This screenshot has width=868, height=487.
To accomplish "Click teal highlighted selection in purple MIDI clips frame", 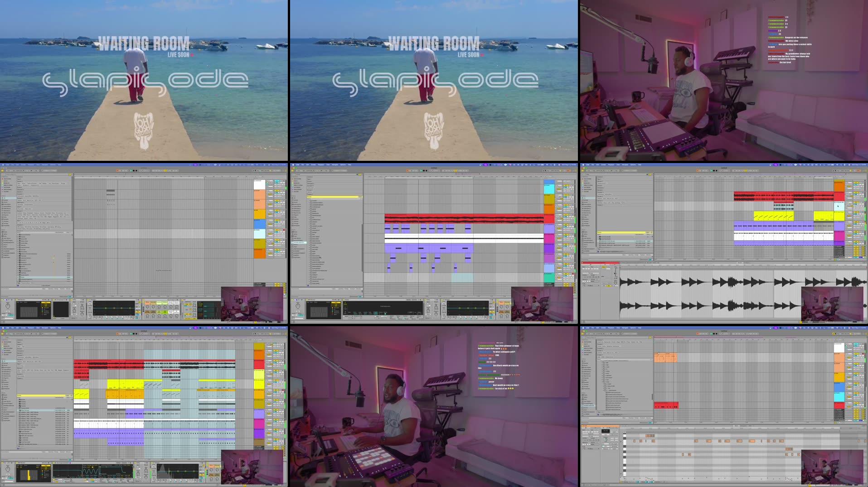I will tap(462, 277).
